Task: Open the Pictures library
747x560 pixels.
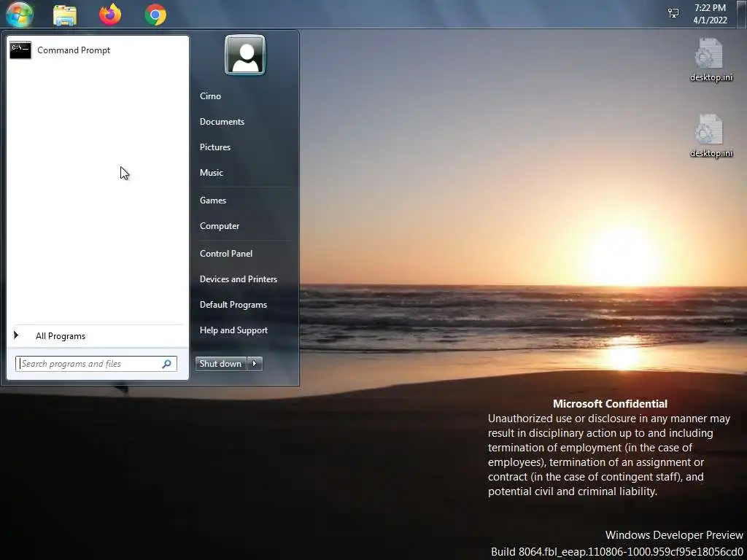Action: (x=215, y=147)
